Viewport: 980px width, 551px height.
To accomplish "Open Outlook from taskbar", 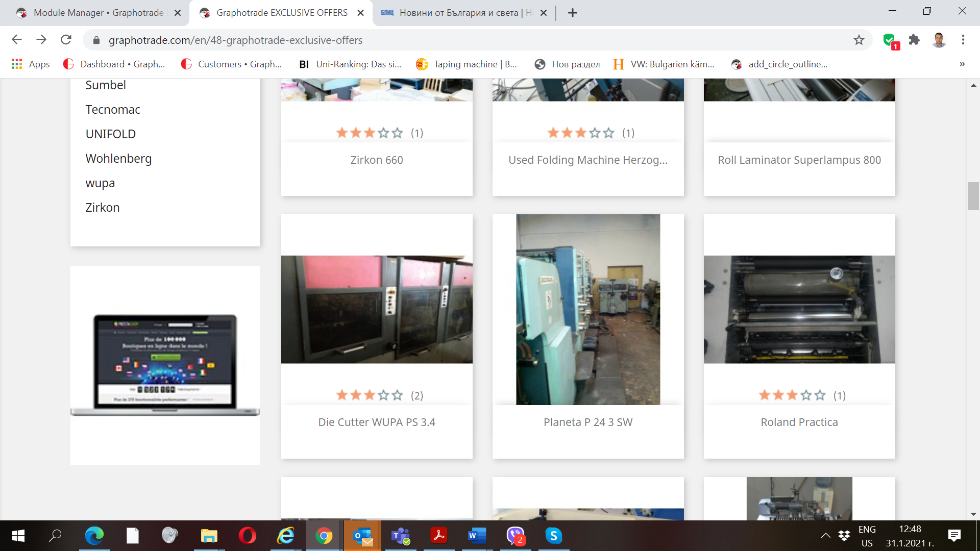I will click(363, 536).
